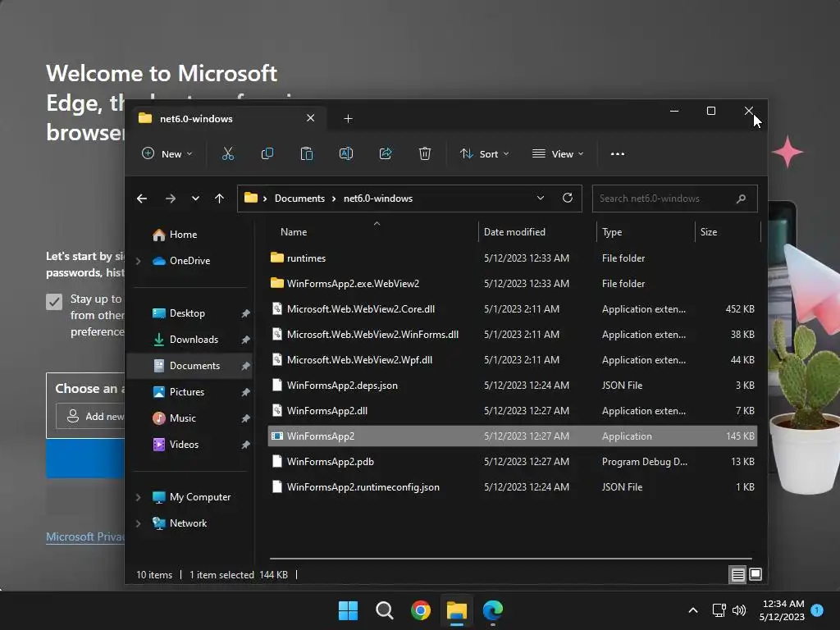
Task: Open the Windows Start menu
Action: [x=348, y=610]
